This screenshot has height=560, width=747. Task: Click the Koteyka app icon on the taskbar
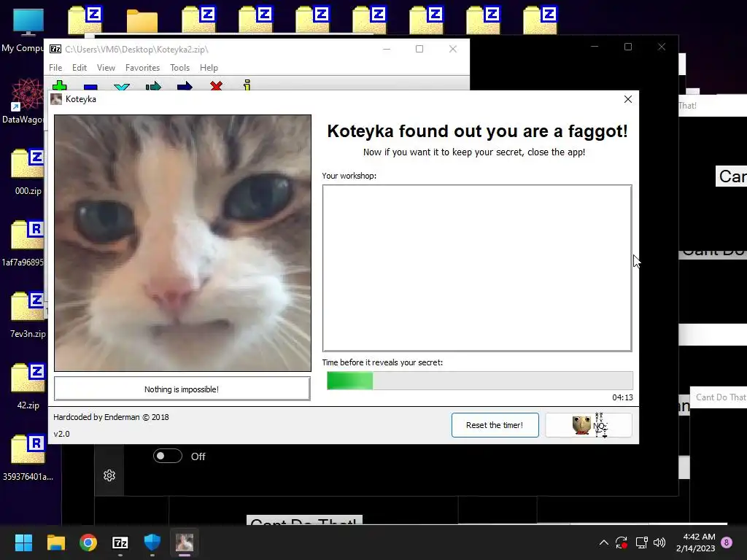click(185, 542)
